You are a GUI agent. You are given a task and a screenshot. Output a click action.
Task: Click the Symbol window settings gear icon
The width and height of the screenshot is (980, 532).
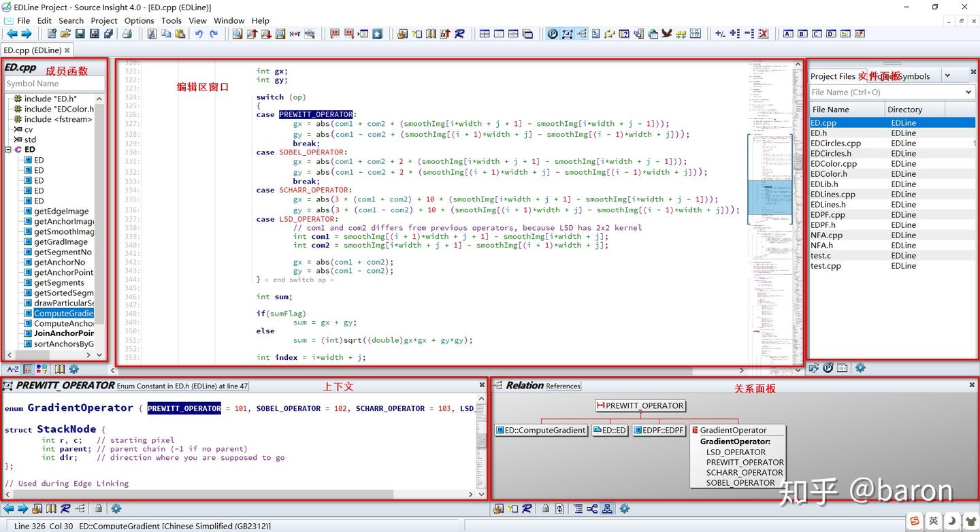(x=73, y=369)
